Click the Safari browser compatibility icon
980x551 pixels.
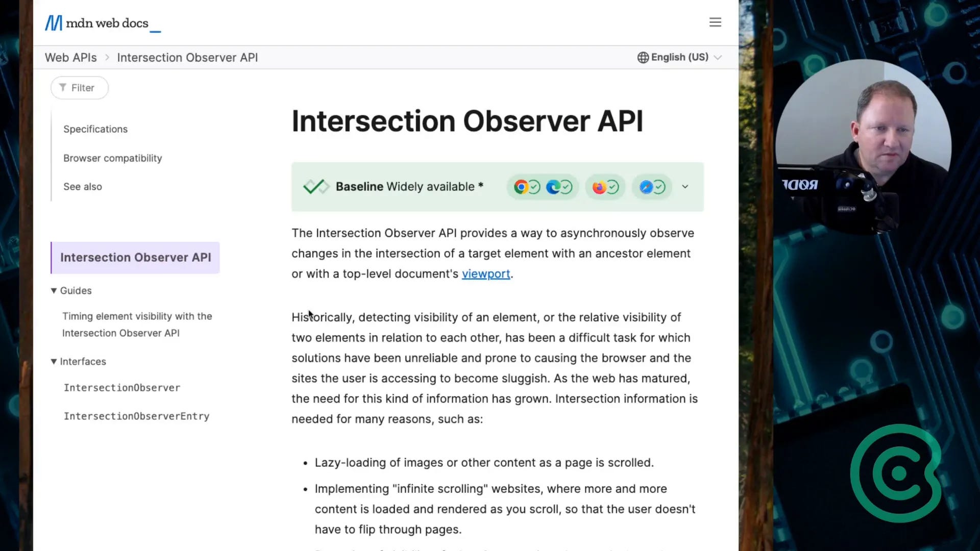pyautogui.click(x=646, y=187)
